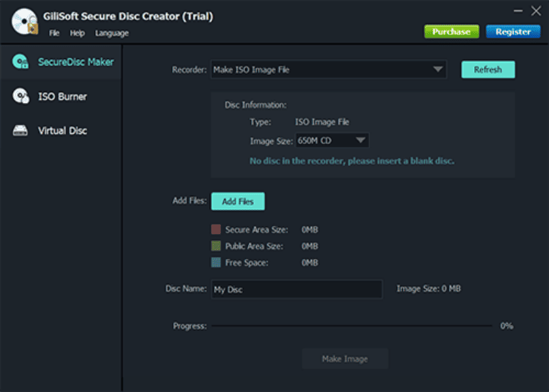This screenshot has height=392, width=549.
Task: Open the File menu
Action: tap(54, 33)
